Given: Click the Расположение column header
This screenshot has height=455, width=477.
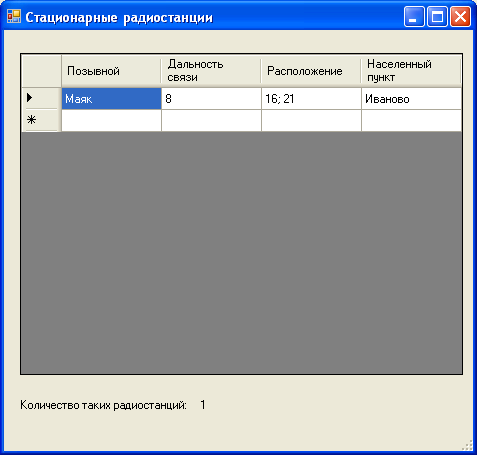Looking at the screenshot, I should 311,71.
